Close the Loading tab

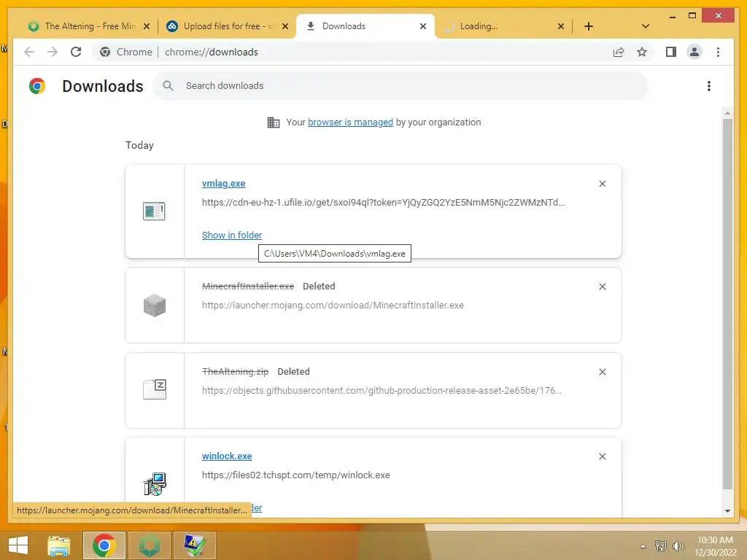click(561, 26)
